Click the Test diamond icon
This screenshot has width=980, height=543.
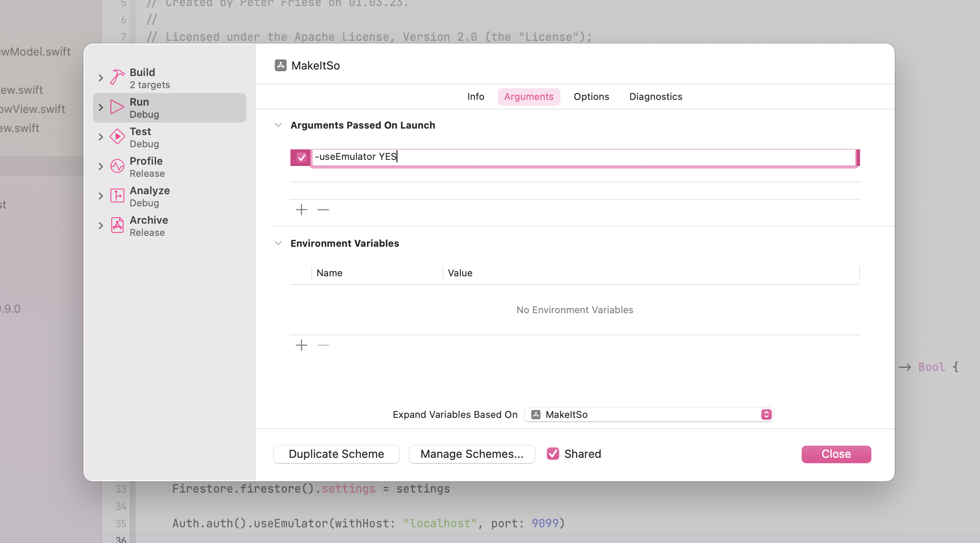[x=117, y=137]
